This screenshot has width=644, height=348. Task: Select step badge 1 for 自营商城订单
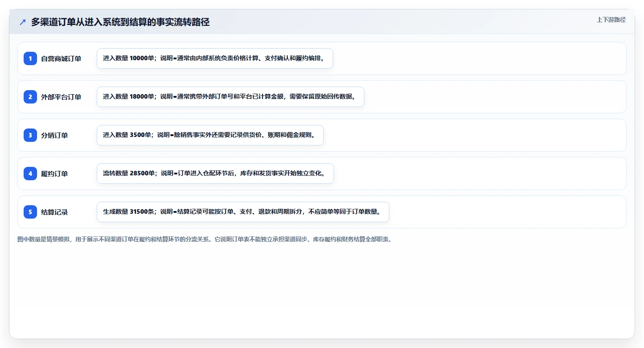click(x=30, y=58)
